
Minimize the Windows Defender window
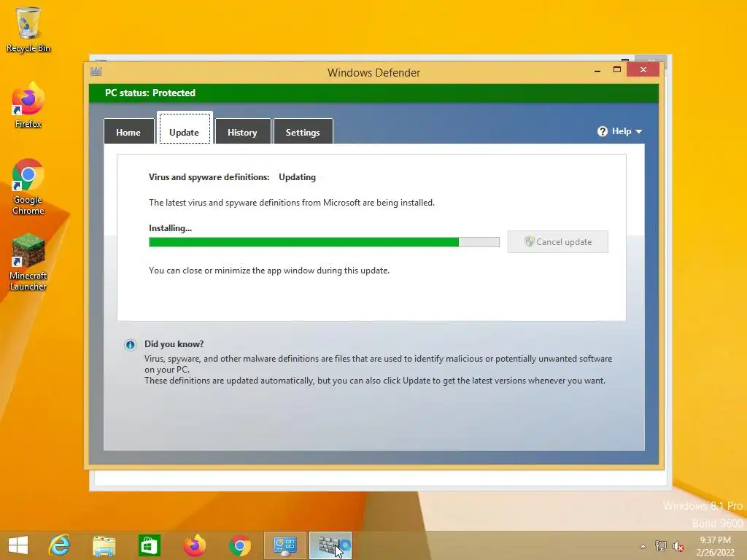pos(597,70)
